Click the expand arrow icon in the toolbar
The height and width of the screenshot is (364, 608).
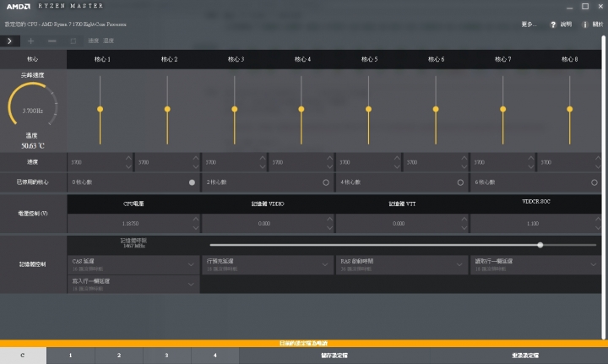pos(11,41)
